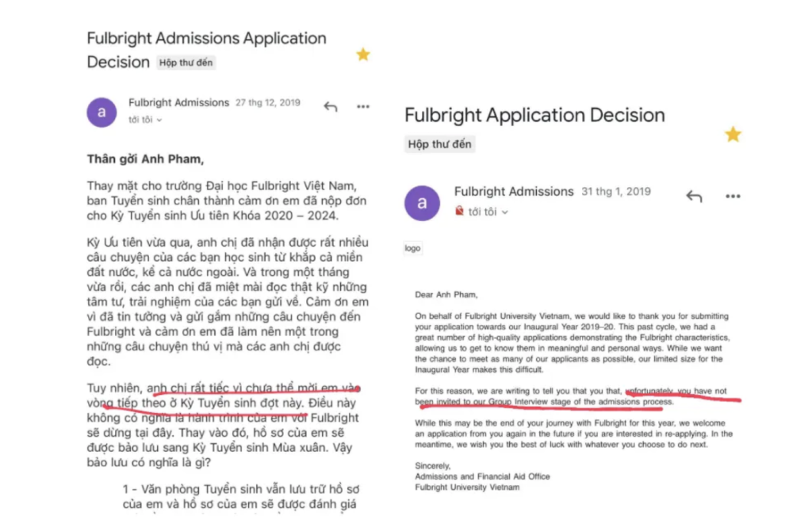The height and width of the screenshot is (528, 812).
Task: Reply to the 31 thg 1, 2019 email
Action: click(694, 196)
